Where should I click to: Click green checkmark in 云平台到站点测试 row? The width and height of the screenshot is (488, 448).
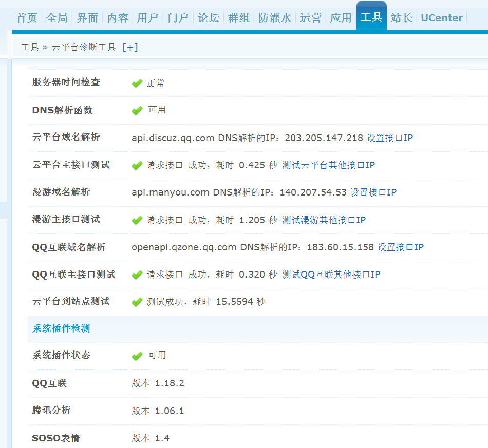[x=137, y=302]
